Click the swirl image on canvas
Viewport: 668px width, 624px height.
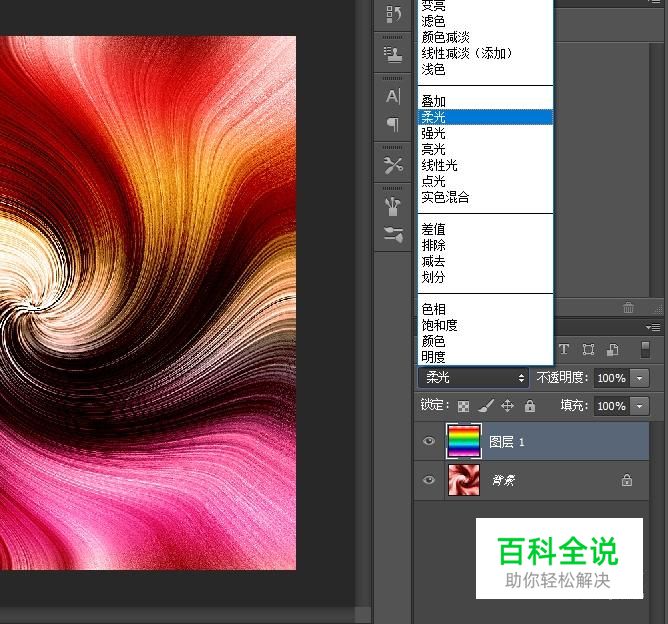[148, 303]
